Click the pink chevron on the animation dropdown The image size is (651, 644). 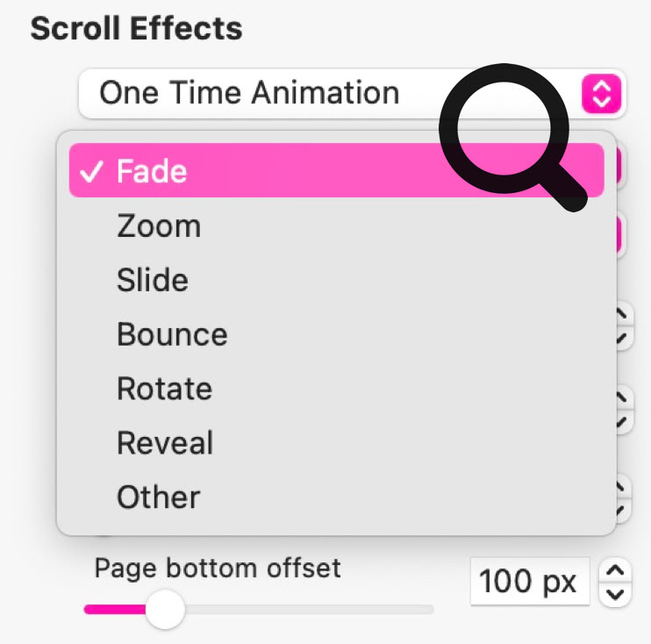coord(602,93)
